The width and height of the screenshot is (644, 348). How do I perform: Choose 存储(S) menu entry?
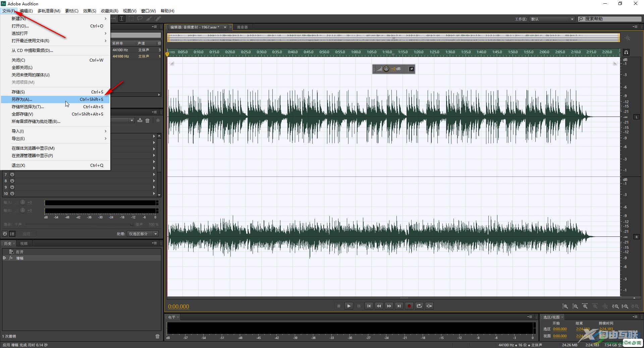click(x=55, y=92)
